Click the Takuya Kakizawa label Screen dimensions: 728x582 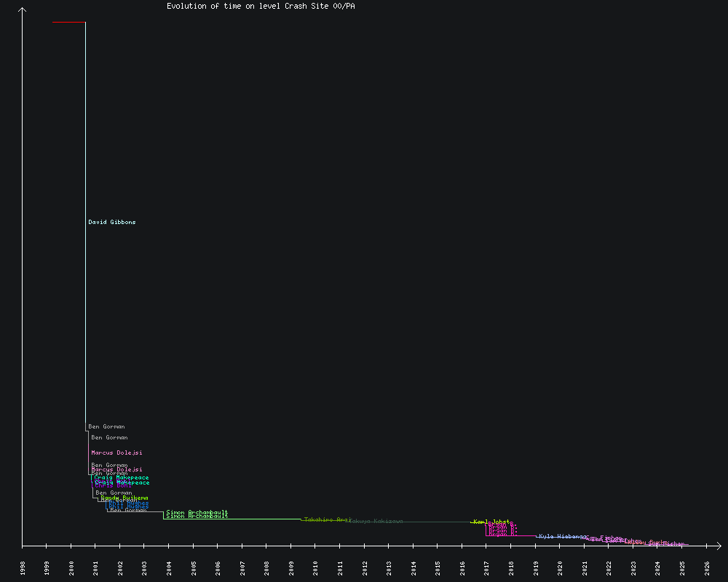tap(376, 521)
